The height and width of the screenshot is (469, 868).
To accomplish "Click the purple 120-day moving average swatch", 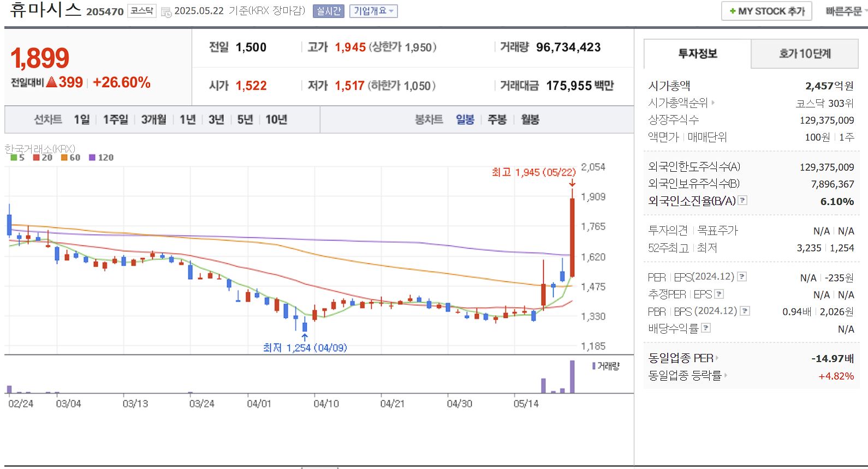I will 92,158.
